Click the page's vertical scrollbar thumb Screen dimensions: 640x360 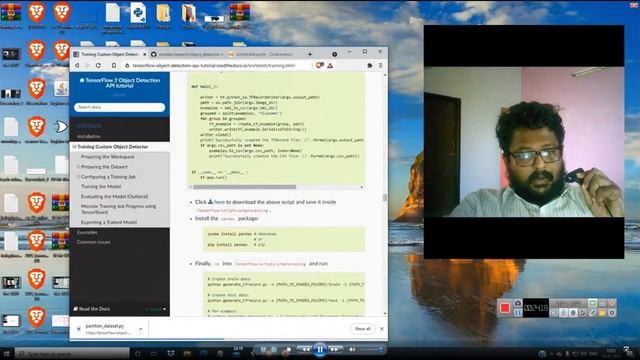384,198
